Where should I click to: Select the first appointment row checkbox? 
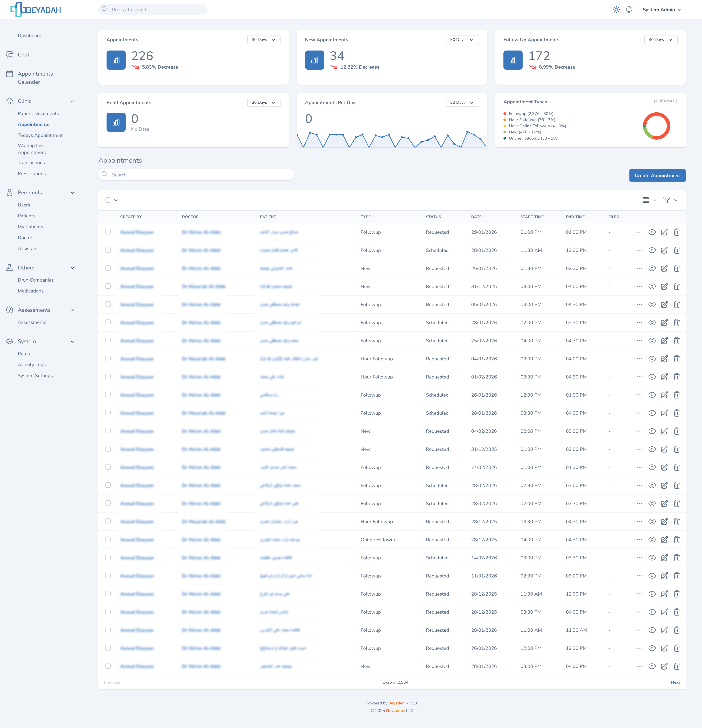(x=108, y=232)
